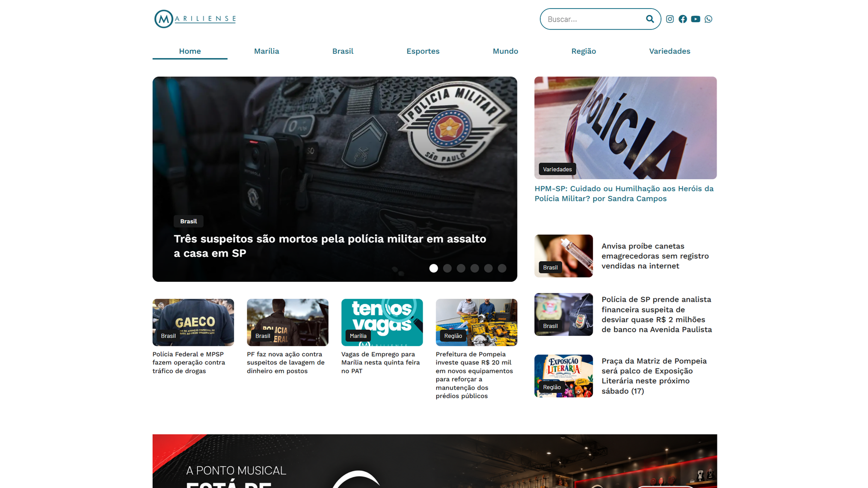Open Polícia Federal e MPSP article title
This screenshot has height=488, width=868.
pyautogui.click(x=189, y=362)
